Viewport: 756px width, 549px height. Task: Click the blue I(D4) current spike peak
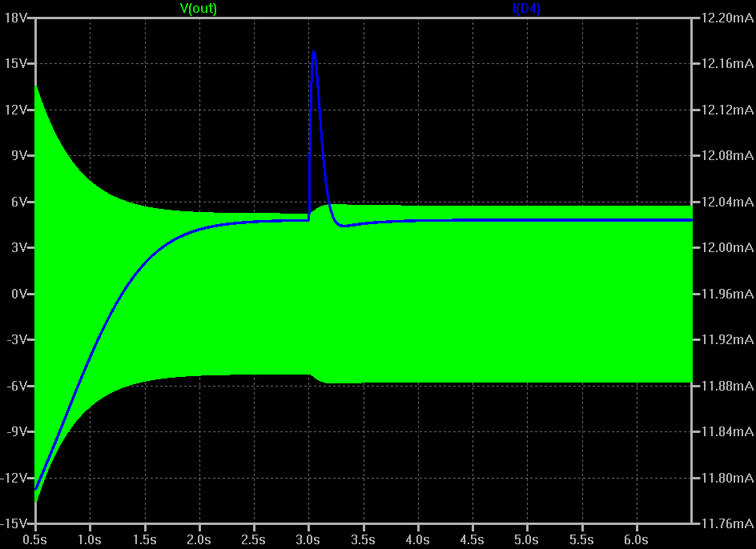pyautogui.click(x=314, y=52)
